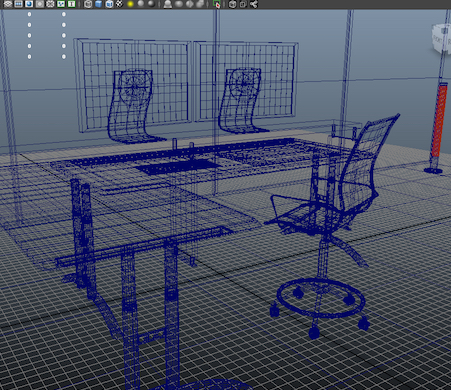Toggle the Field Chart icon
451x390 pixels.
coord(50,4)
